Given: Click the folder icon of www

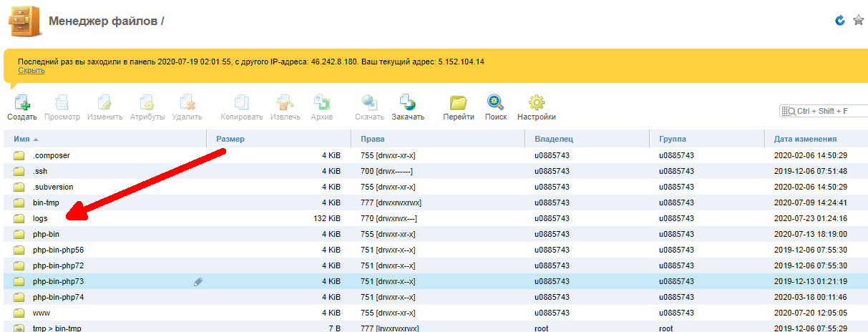Looking at the screenshot, I should pos(19,313).
